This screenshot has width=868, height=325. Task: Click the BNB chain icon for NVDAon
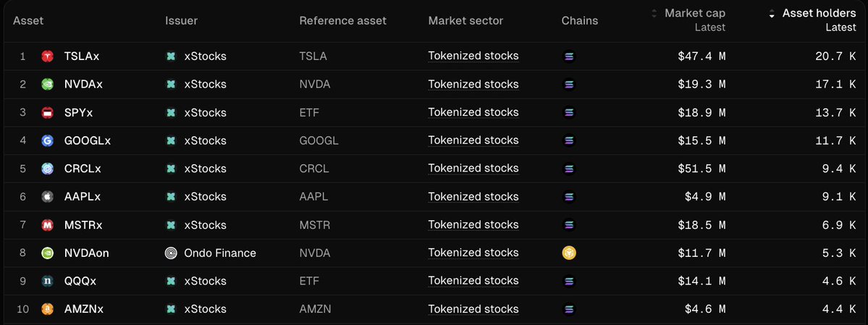pos(568,253)
